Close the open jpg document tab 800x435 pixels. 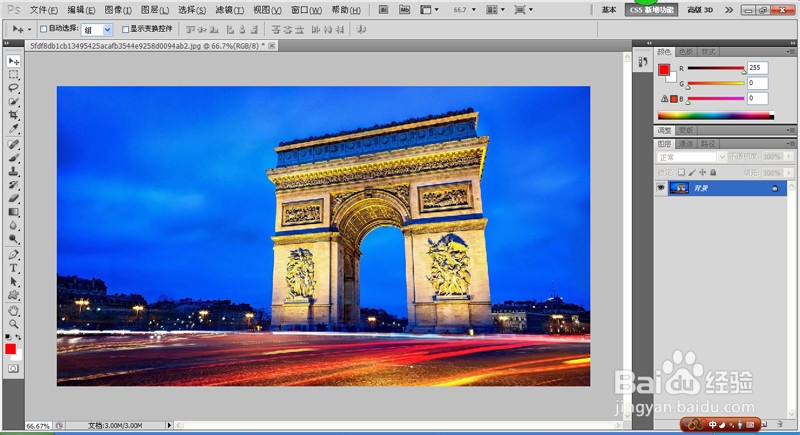[x=272, y=45]
